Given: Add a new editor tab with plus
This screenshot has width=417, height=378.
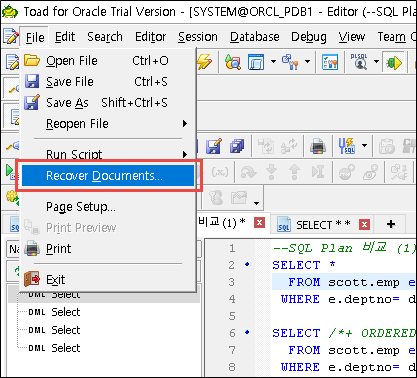Looking at the screenshot, I should [x=391, y=224].
